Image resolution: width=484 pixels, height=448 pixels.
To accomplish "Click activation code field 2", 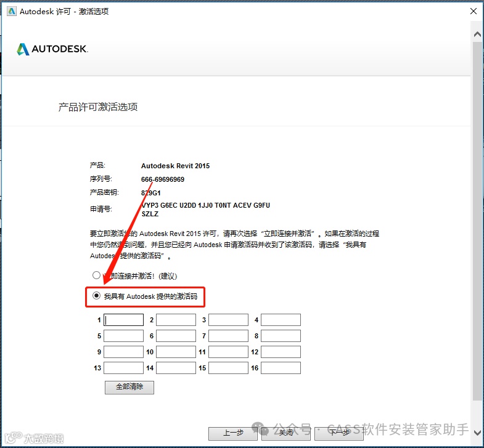I will [176, 320].
